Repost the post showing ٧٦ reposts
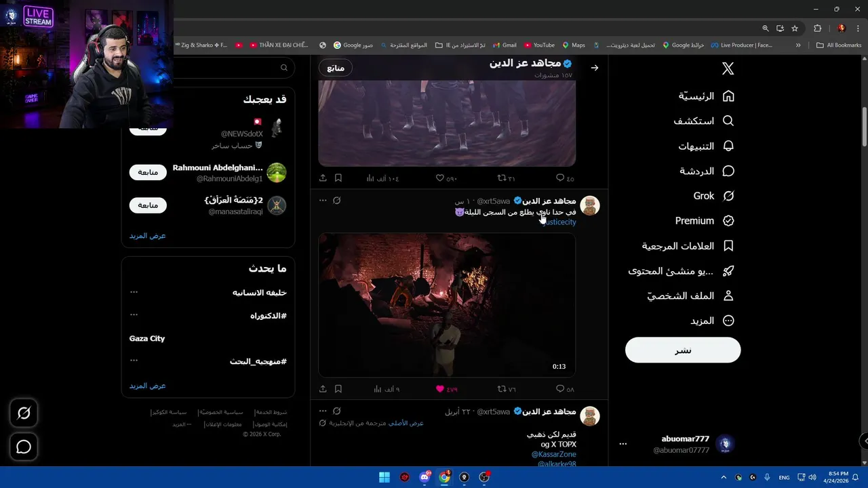Screen dimensions: 868x488 tap(507, 389)
